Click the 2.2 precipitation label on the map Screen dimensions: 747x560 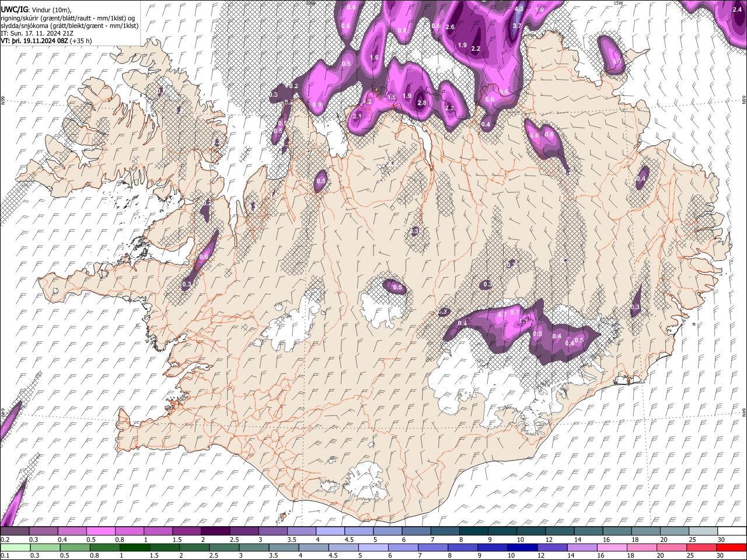(476, 49)
